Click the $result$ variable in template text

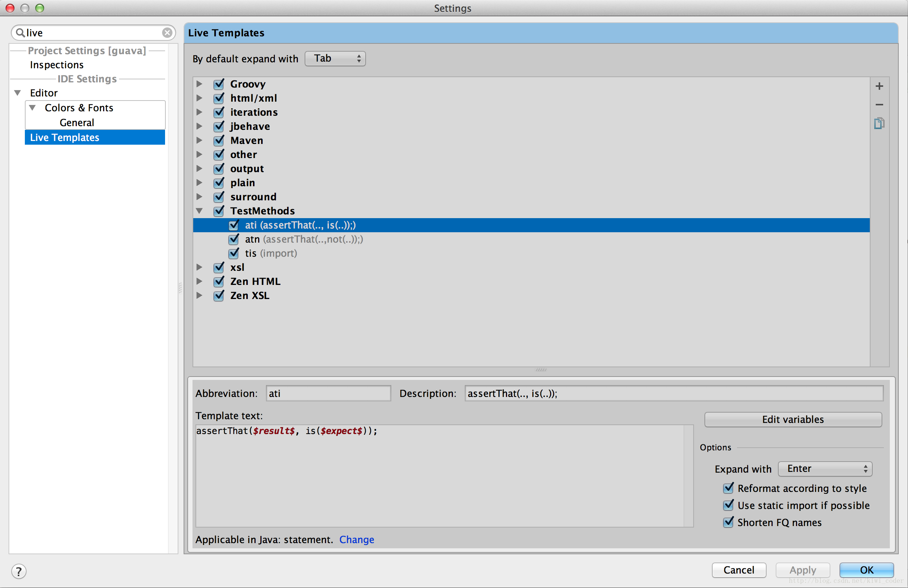274,431
